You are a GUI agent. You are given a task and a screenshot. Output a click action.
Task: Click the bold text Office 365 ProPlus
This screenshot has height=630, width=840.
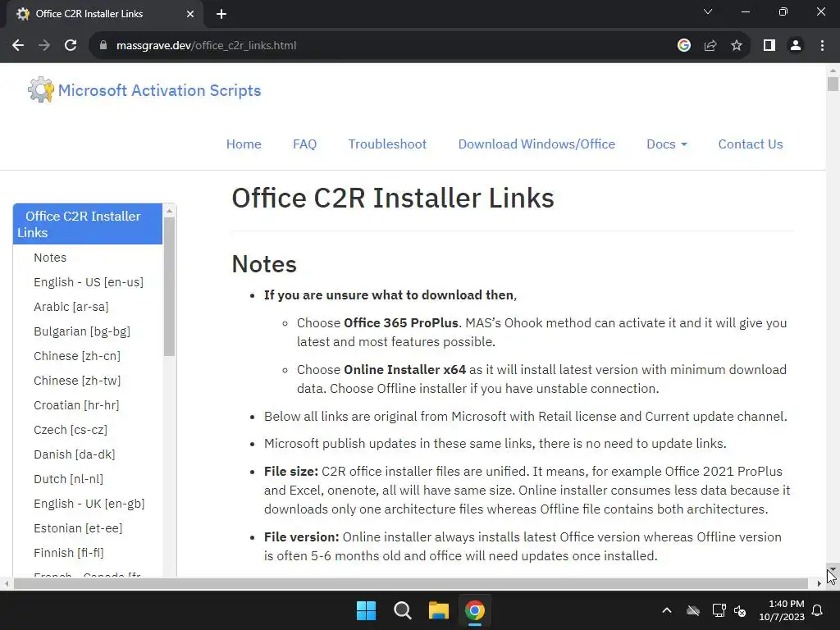(x=401, y=323)
